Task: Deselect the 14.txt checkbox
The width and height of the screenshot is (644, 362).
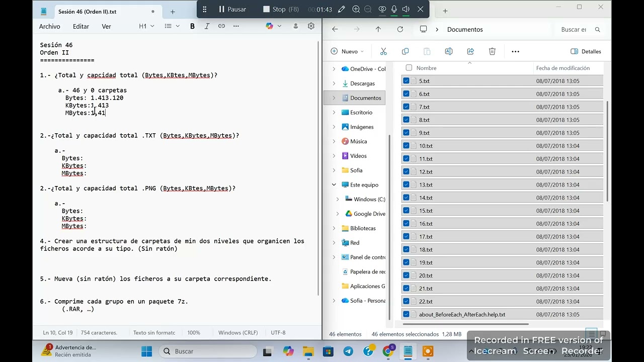Action: click(x=406, y=198)
